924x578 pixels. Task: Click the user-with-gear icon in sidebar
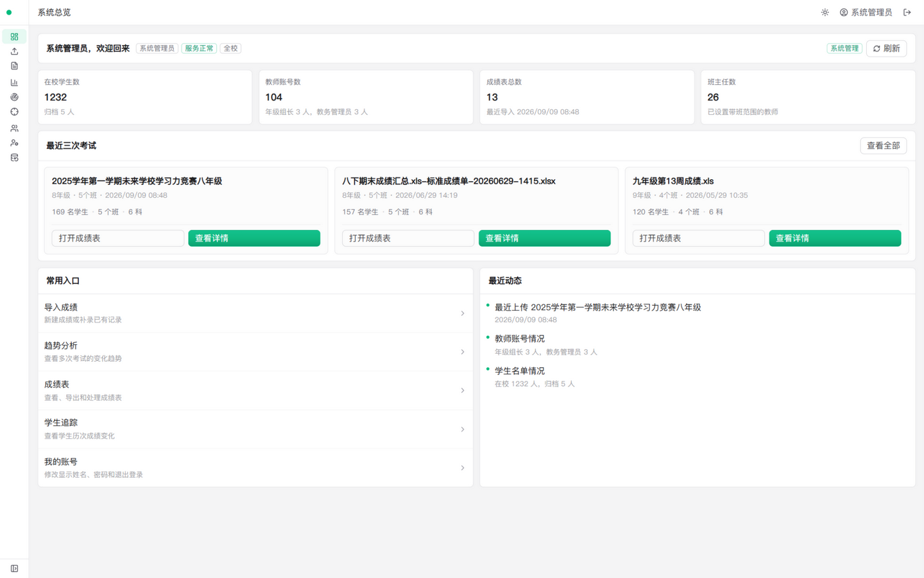pyautogui.click(x=14, y=143)
